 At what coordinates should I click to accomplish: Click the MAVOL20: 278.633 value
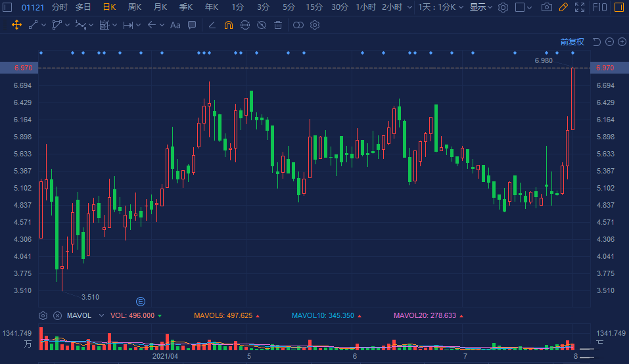click(425, 315)
